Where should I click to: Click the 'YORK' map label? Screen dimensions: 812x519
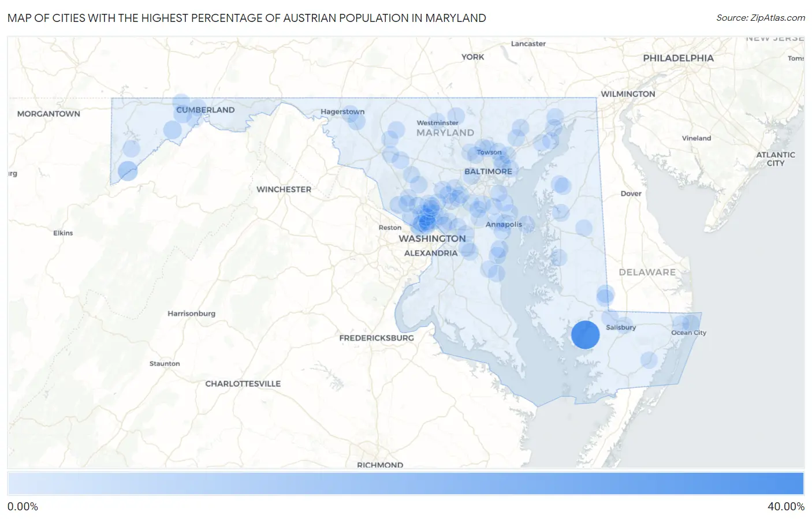tap(473, 57)
